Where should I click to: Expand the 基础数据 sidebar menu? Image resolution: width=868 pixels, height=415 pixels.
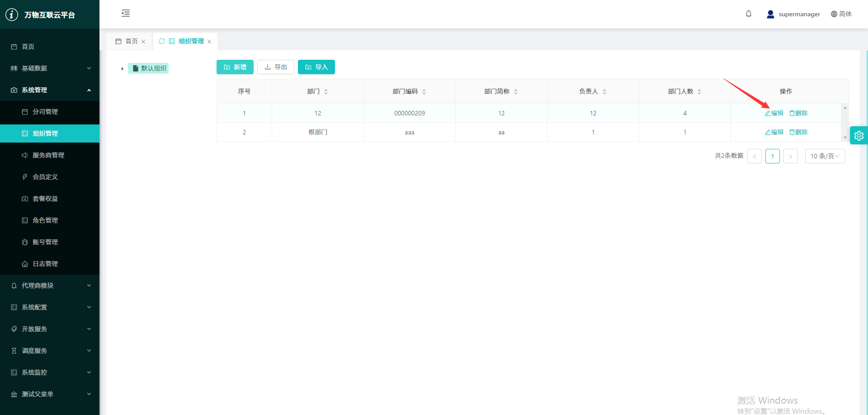pyautogui.click(x=50, y=68)
